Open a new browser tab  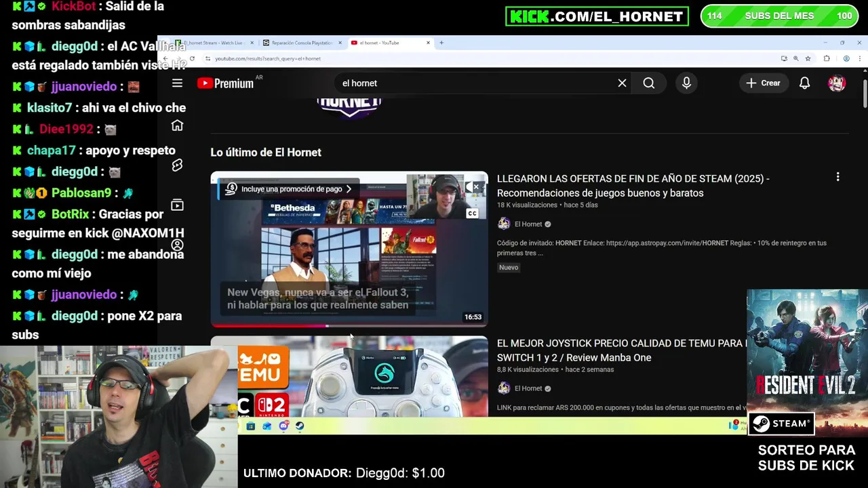[x=441, y=43]
